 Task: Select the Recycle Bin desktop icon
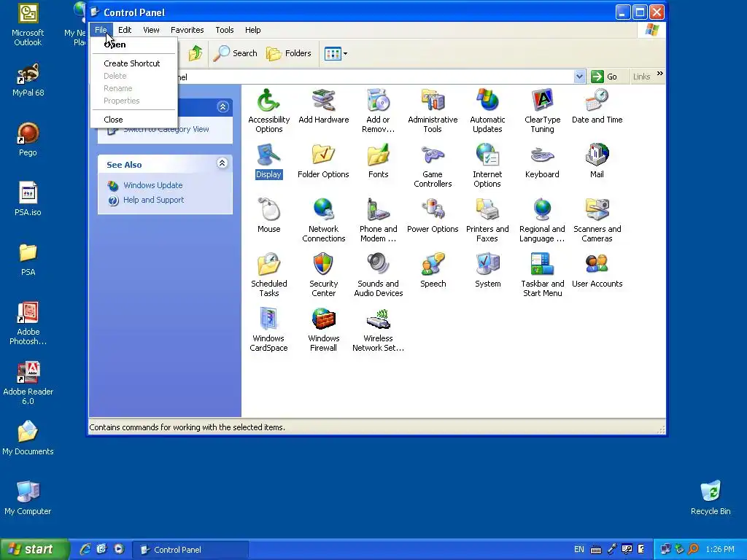click(x=711, y=498)
